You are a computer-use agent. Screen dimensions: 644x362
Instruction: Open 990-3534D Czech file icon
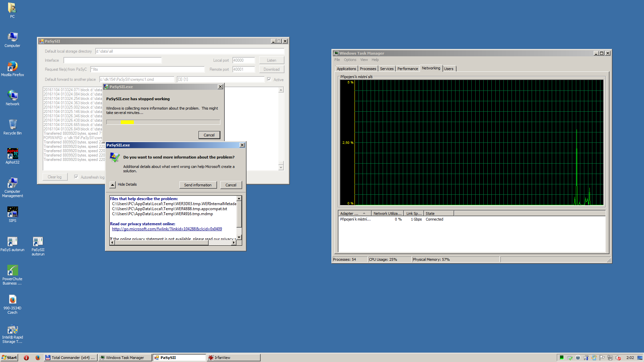tap(12, 304)
